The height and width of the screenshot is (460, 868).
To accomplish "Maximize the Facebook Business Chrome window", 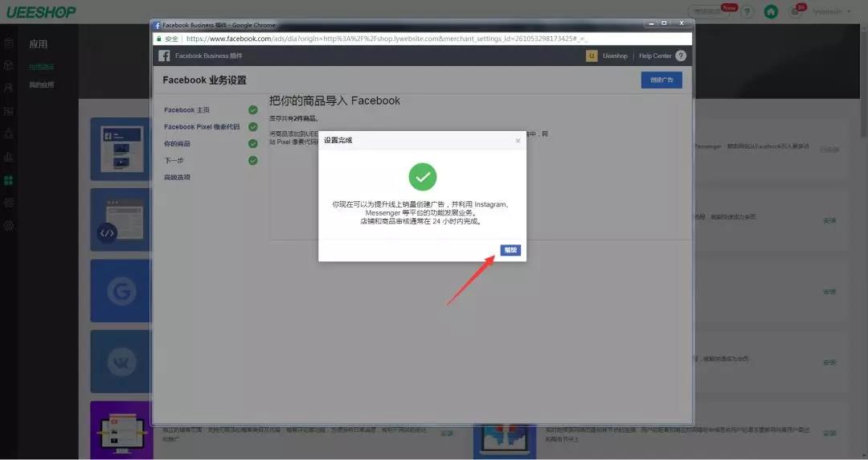I will [665, 23].
